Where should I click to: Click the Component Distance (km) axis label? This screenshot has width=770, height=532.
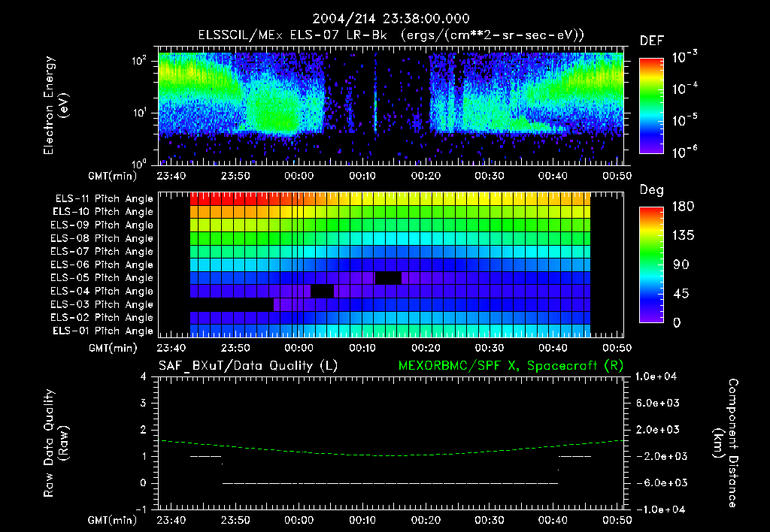pyautogui.click(x=725, y=443)
